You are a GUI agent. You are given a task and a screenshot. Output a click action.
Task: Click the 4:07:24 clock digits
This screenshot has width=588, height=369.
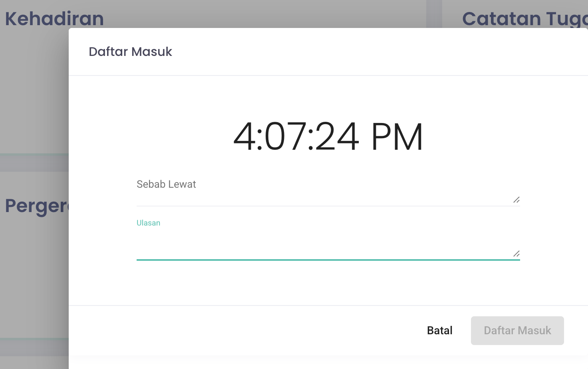[296, 137]
